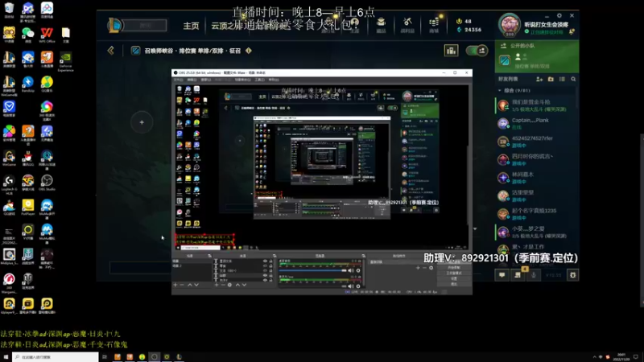Add a new scene in OBS

click(x=175, y=285)
